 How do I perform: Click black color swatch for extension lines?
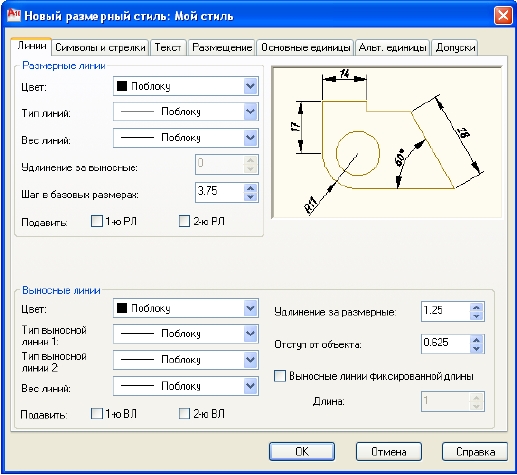(x=122, y=308)
